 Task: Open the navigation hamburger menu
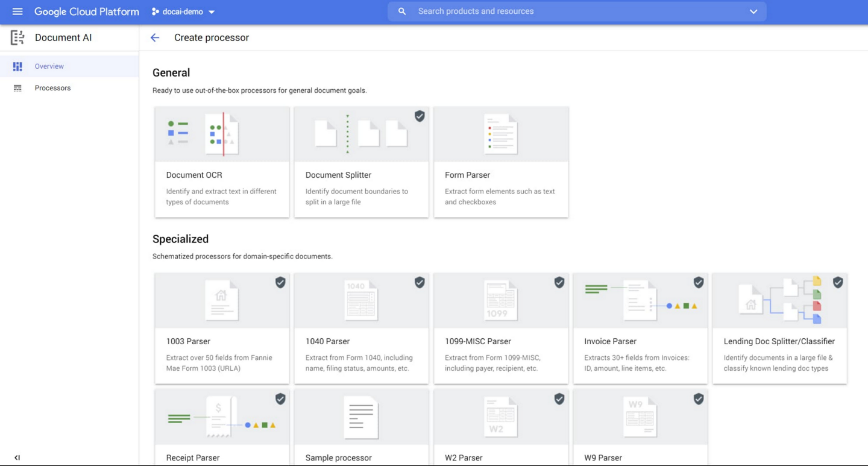(17, 11)
